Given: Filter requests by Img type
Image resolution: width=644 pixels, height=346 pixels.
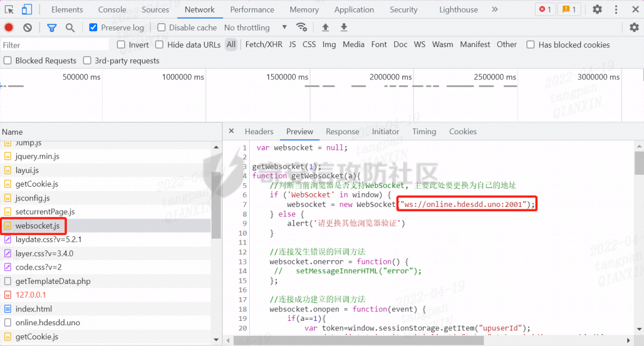Looking at the screenshot, I should coord(329,44).
